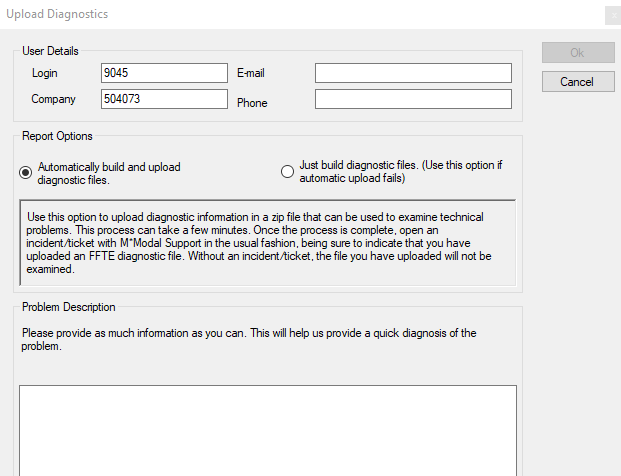The width and height of the screenshot is (621, 476).
Task: Click the Company label text
Action: click(x=54, y=100)
